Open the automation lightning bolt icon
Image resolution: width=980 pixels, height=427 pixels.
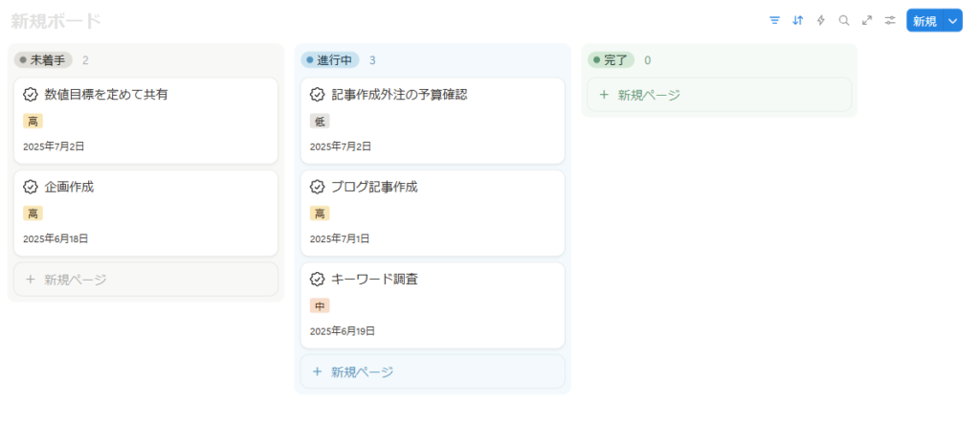821,20
